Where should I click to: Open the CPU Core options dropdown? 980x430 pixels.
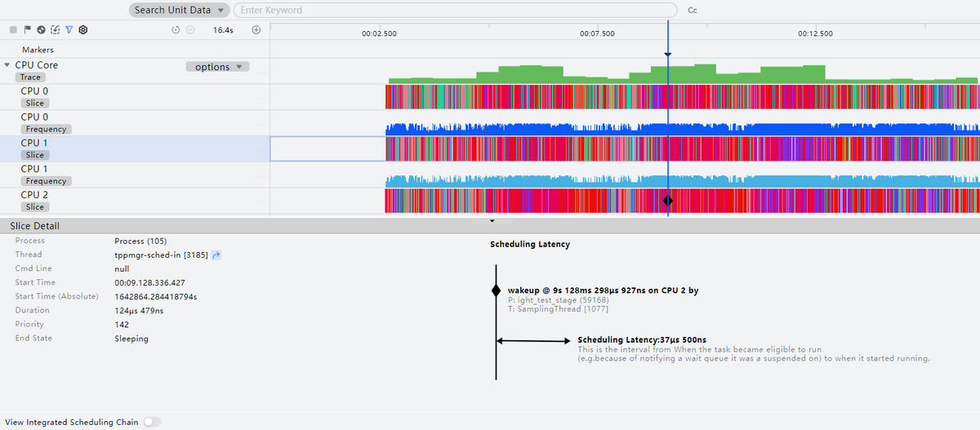pos(217,67)
